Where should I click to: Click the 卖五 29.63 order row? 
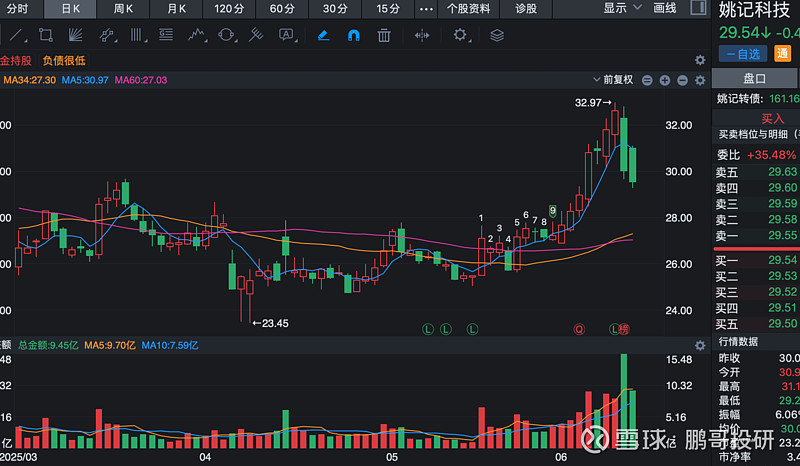click(x=756, y=171)
